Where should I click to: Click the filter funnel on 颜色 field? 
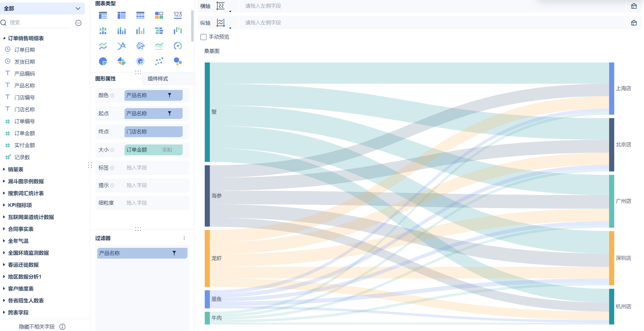(170, 95)
